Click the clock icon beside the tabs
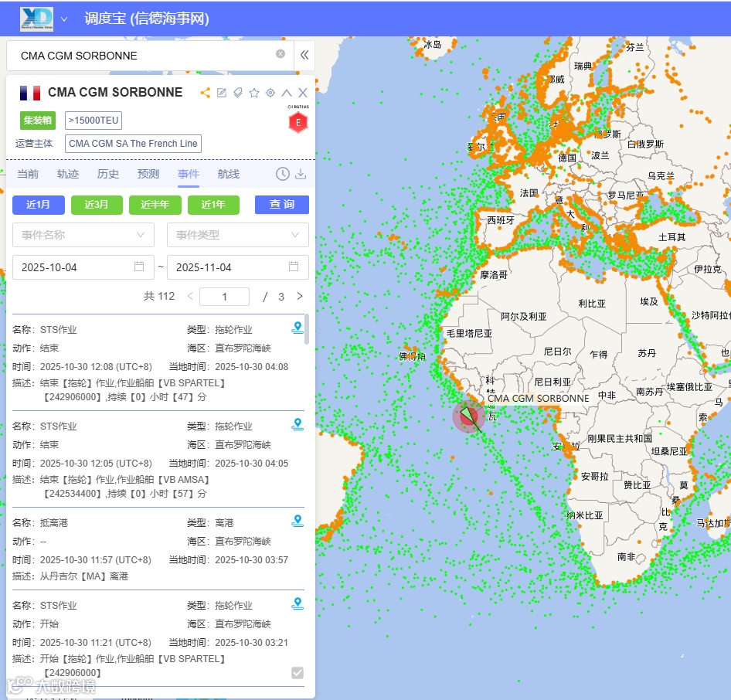The image size is (731, 700). pyautogui.click(x=283, y=174)
